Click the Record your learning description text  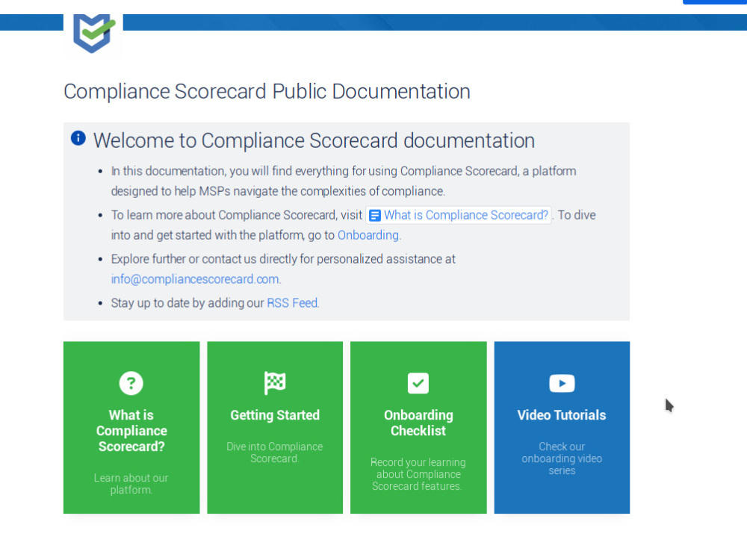418,474
